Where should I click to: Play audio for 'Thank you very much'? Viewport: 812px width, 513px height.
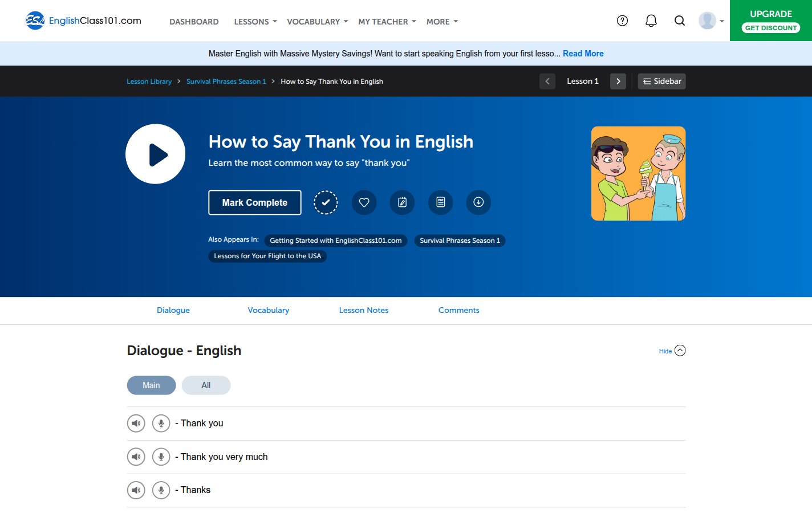[x=136, y=457]
